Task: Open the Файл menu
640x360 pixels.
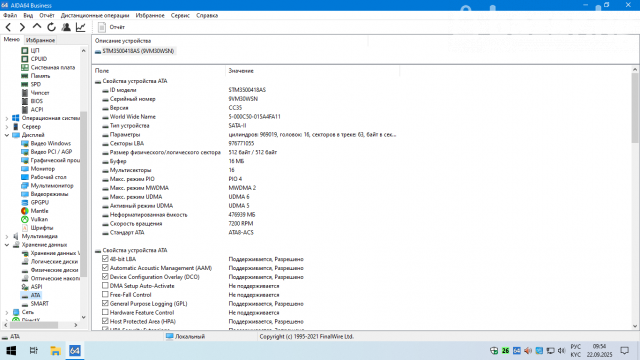Action: tap(10, 16)
